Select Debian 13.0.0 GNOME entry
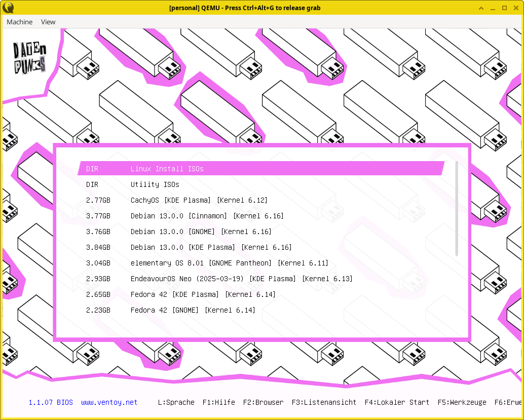The width and height of the screenshot is (524, 420). [x=201, y=232]
